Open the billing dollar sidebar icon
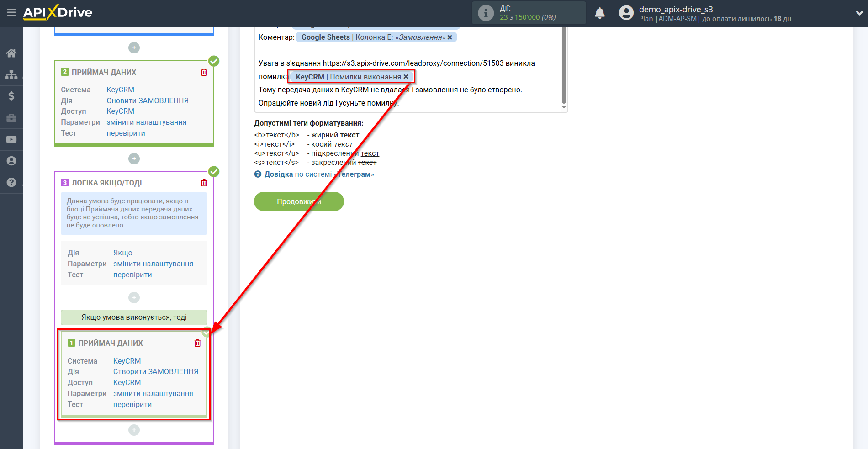868x449 pixels. [x=11, y=96]
